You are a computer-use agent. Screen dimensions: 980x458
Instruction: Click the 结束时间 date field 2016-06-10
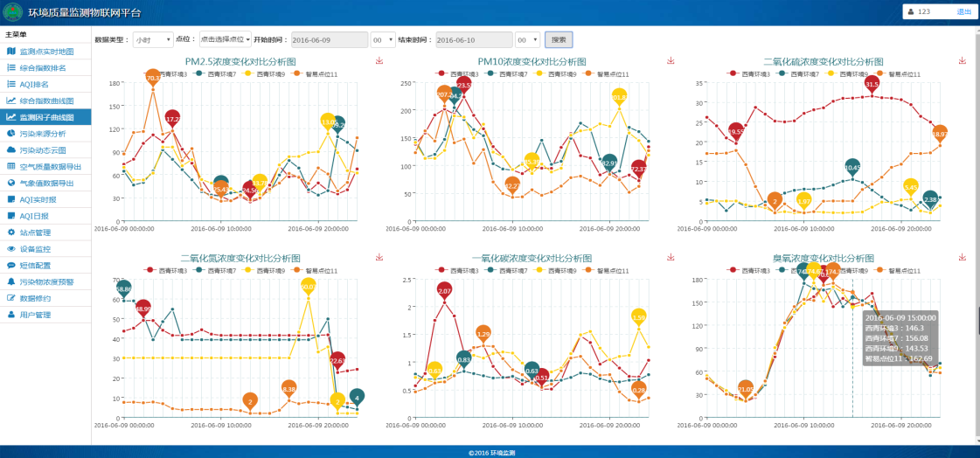tap(473, 40)
